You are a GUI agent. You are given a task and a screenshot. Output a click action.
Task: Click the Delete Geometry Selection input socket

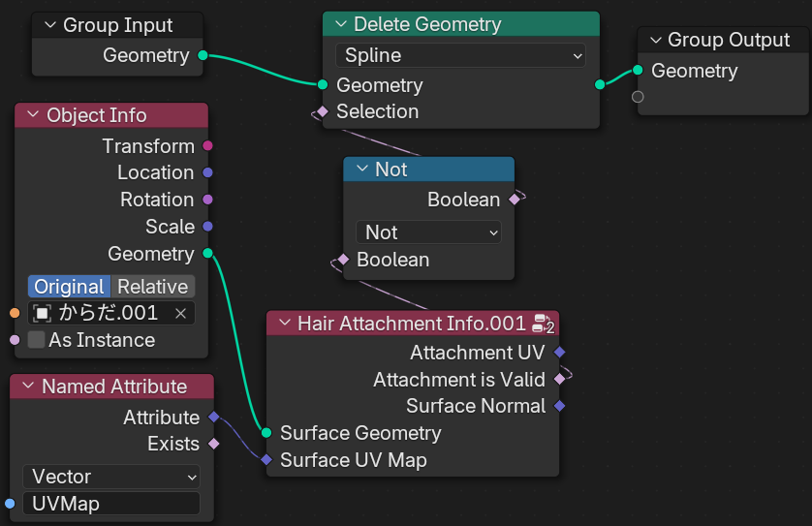(323, 111)
